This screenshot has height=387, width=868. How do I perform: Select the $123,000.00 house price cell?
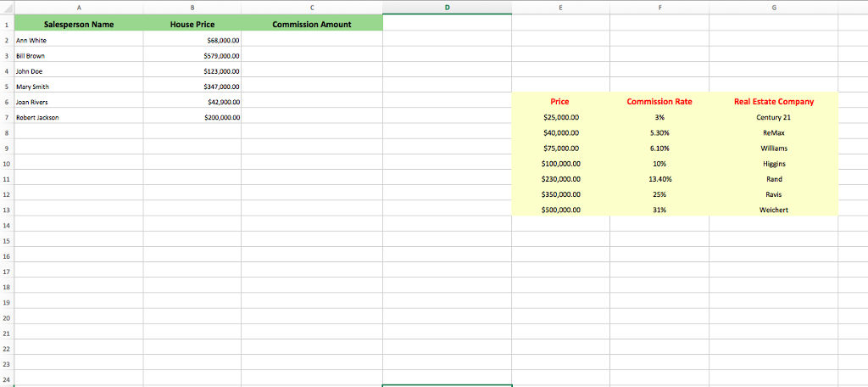coord(192,71)
